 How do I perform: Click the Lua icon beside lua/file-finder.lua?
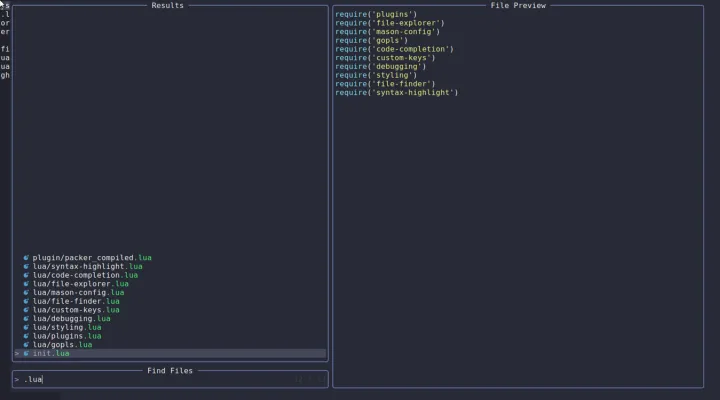pos(26,301)
